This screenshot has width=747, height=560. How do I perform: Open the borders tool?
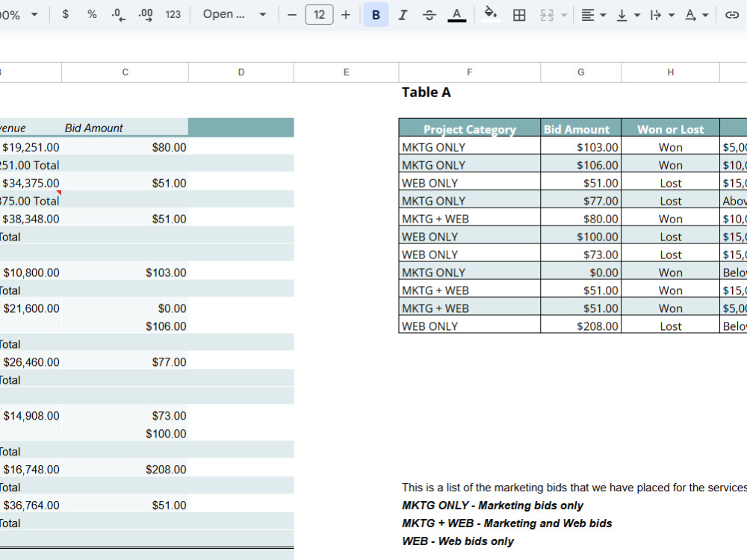click(519, 15)
